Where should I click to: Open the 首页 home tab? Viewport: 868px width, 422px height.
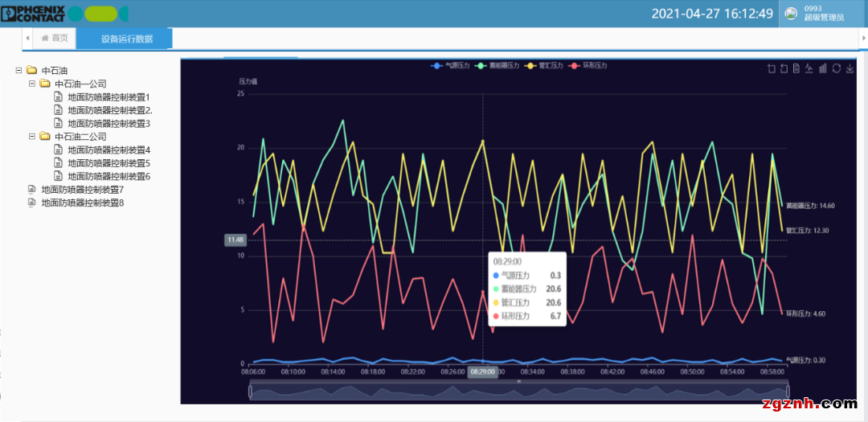pos(55,39)
